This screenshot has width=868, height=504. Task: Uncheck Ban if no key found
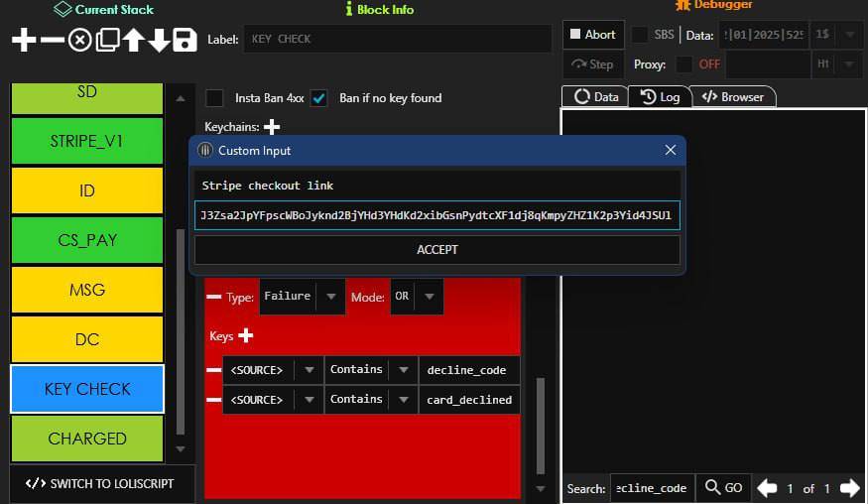318,98
